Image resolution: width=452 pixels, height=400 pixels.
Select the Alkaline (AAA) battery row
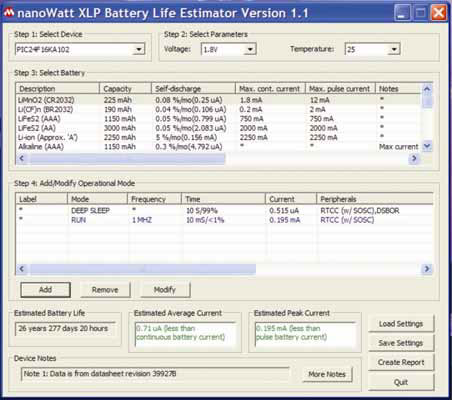tap(219, 147)
